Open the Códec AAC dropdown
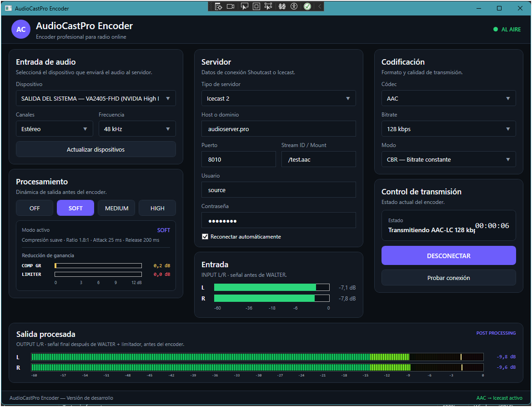532x407 pixels. pos(448,98)
